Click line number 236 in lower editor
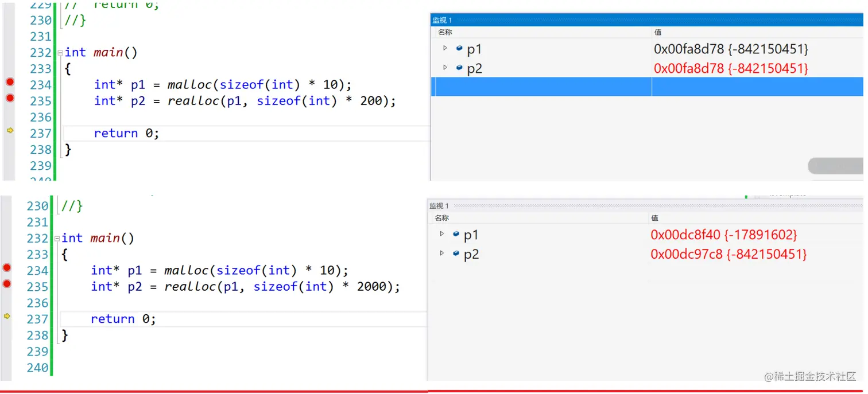The width and height of the screenshot is (868, 394). click(x=37, y=302)
